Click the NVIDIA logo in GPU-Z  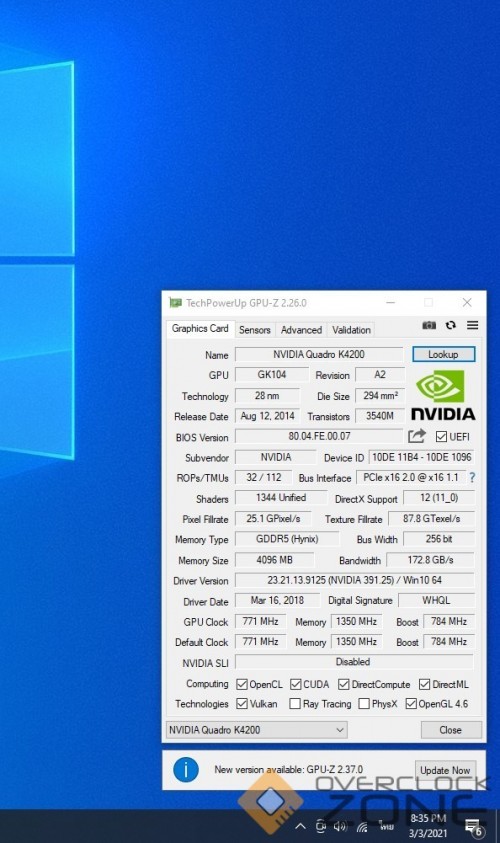pyautogui.click(x=443, y=396)
